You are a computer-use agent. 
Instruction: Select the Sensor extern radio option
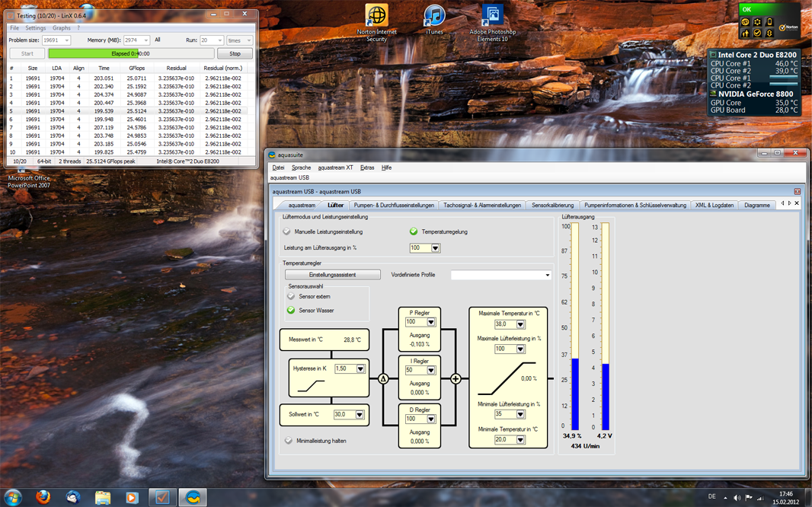tap(291, 296)
